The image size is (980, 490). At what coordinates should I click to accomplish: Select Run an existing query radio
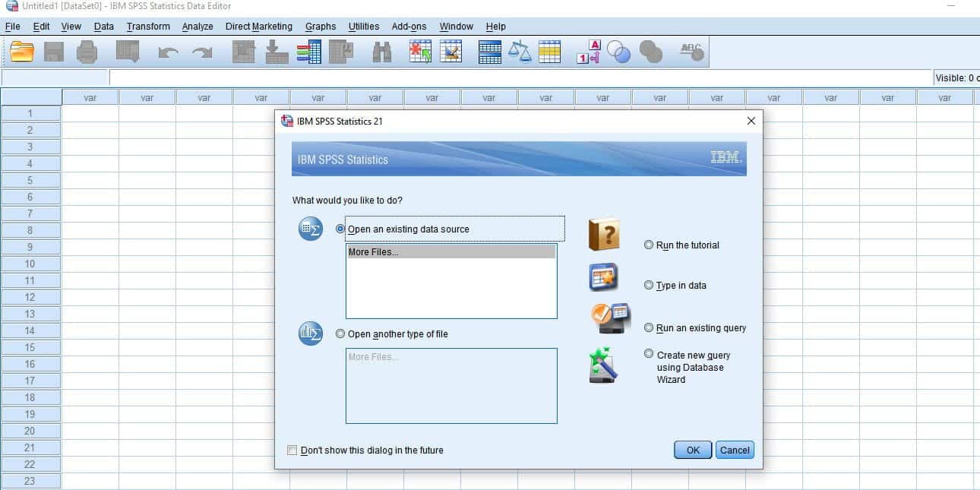pos(649,327)
